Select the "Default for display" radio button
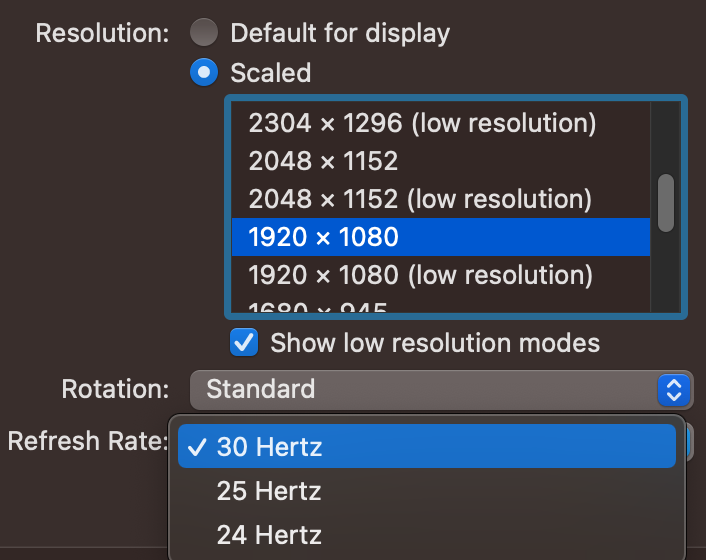706x560 pixels. click(x=204, y=33)
